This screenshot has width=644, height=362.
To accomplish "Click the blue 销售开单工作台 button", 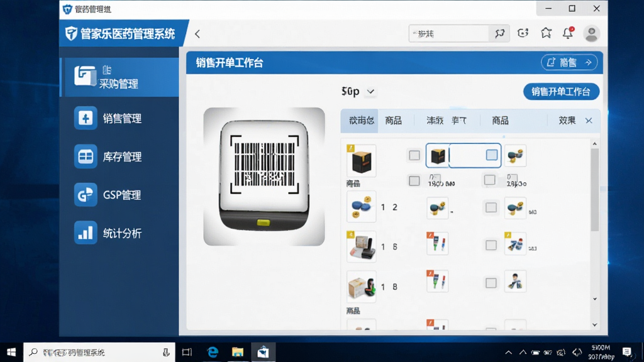I will 561,92.
